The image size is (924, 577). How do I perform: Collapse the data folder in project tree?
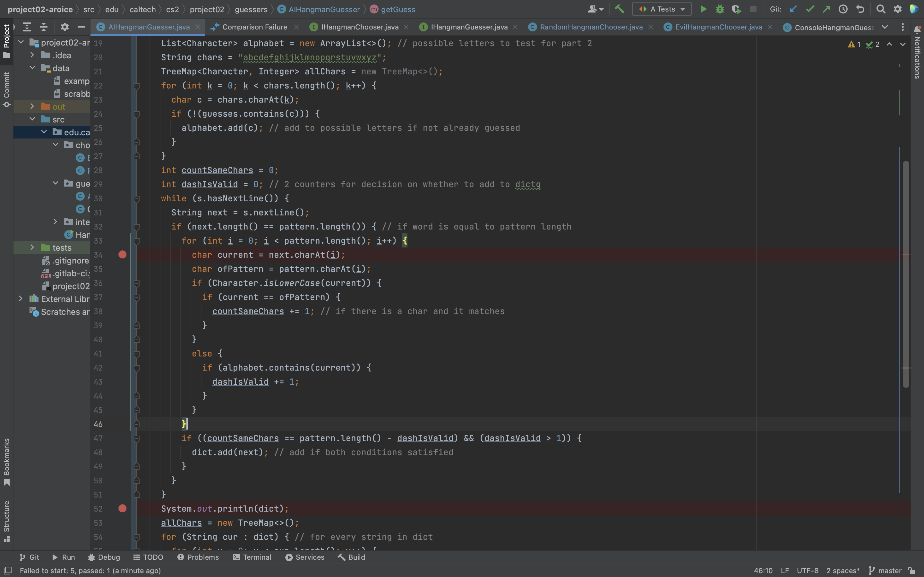32,68
